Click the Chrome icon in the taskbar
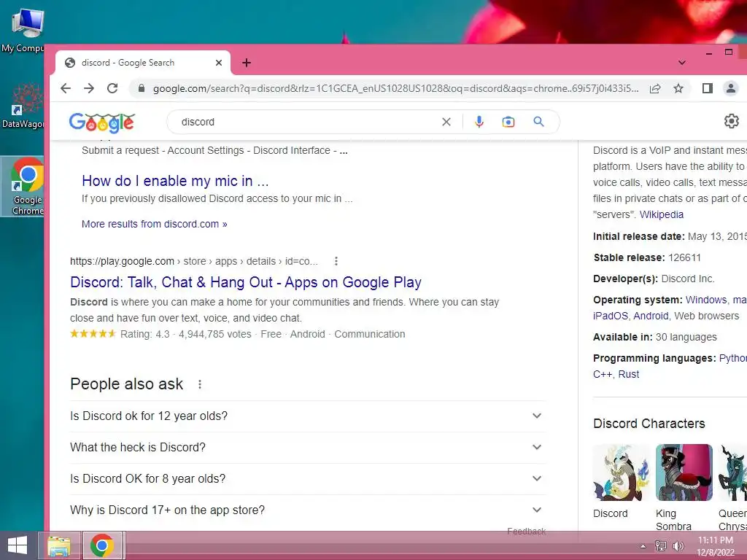This screenshot has width=747, height=560. tap(102, 545)
